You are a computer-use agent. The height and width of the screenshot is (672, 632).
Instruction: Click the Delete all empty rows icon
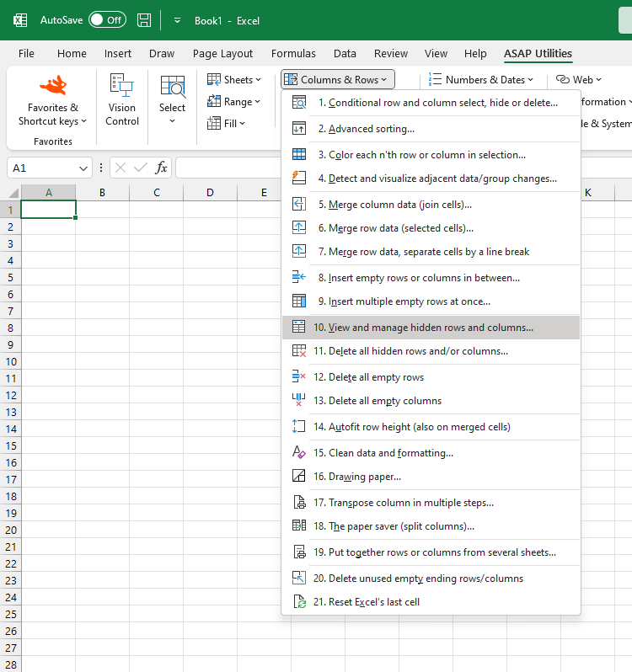coord(299,376)
